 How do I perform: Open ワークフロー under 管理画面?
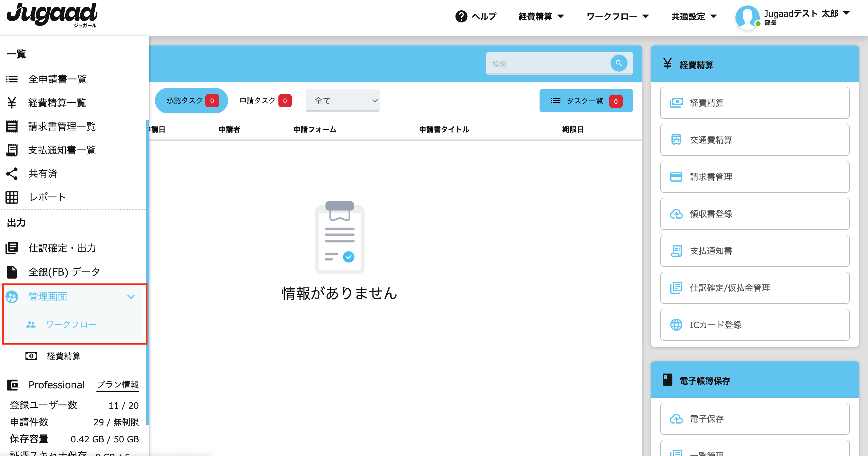coord(71,324)
